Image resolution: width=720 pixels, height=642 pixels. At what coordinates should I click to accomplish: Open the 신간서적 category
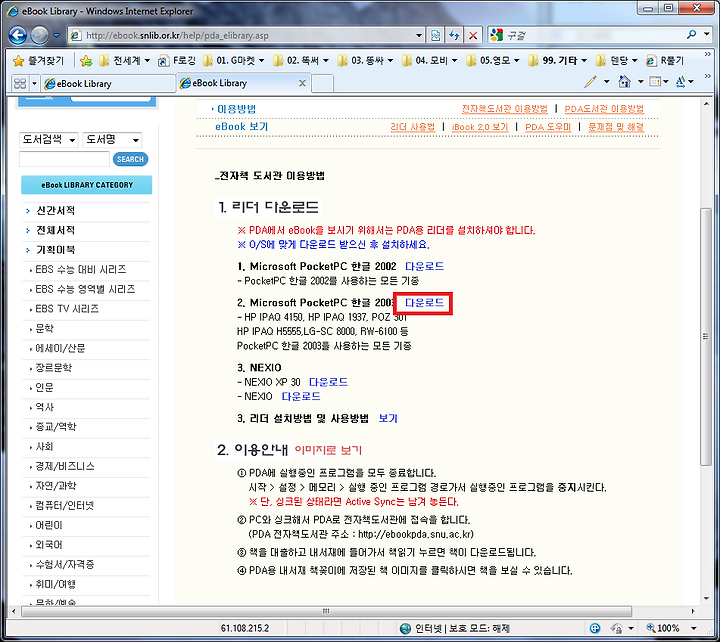coord(56,211)
